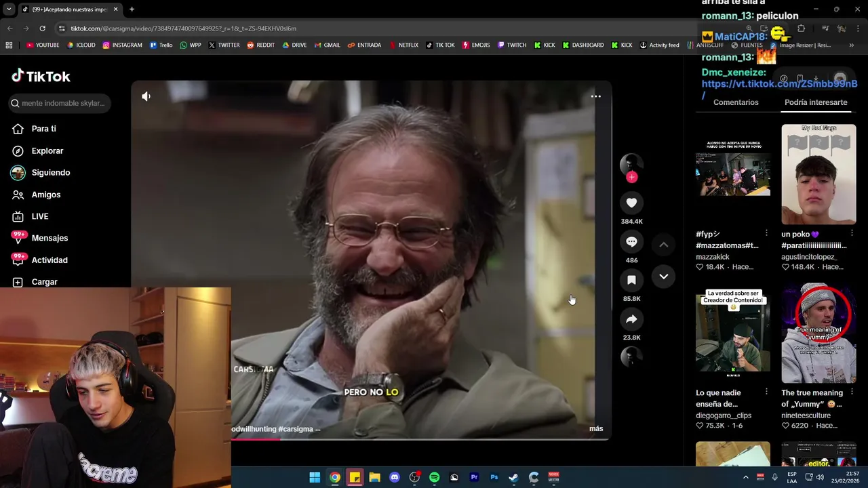Open the Cargar upload page
This screenshot has height=488, width=868.
click(x=44, y=281)
